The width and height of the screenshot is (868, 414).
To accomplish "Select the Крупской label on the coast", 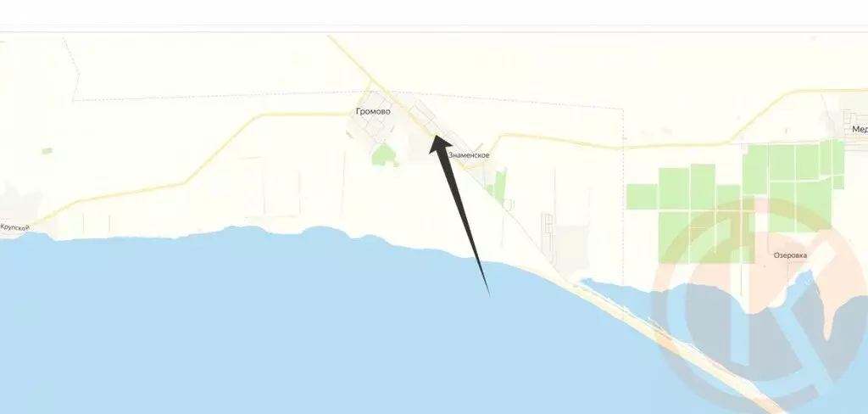I will point(14,227).
